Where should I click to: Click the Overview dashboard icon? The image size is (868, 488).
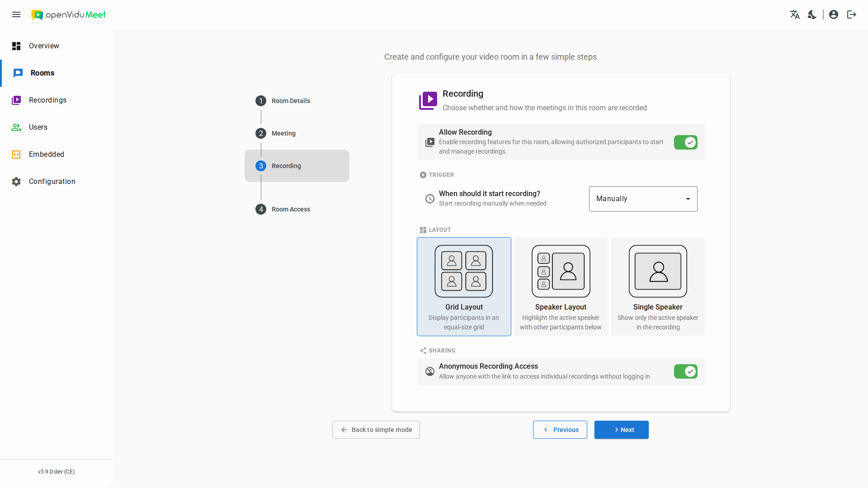[x=16, y=46]
